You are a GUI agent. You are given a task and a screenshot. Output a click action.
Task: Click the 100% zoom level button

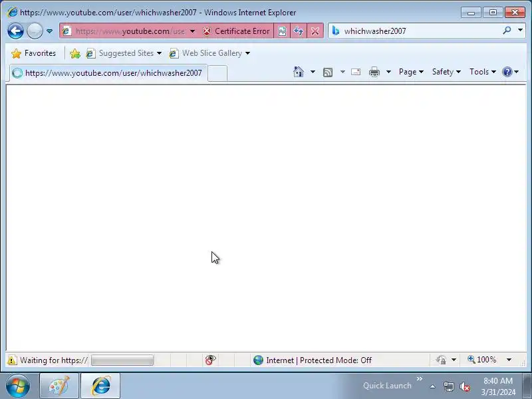click(482, 360)
